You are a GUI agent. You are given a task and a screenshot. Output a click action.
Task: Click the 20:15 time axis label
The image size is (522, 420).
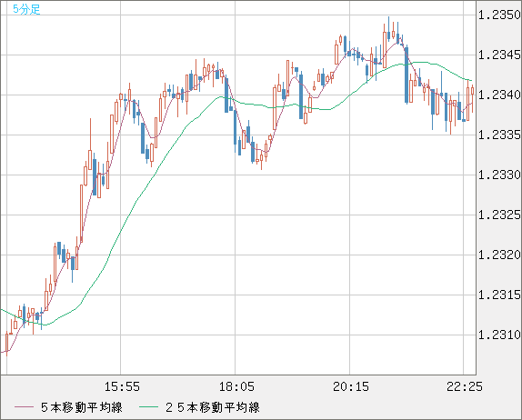351,386
